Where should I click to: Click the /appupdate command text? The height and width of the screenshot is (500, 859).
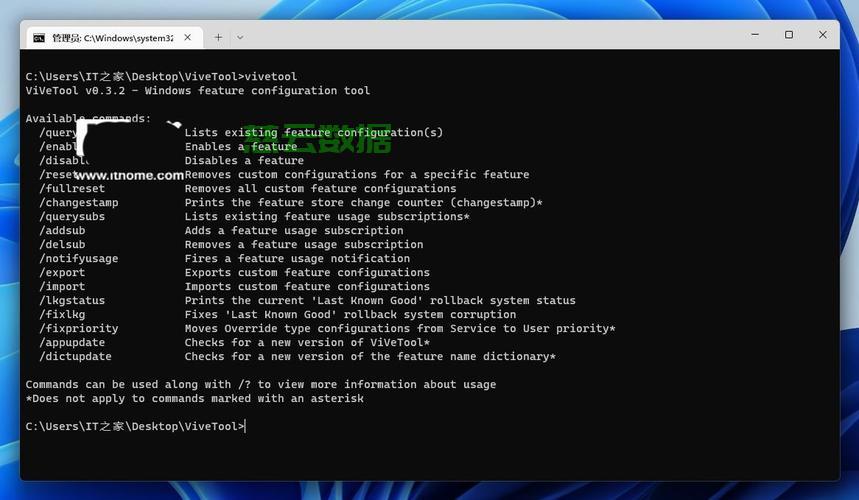[72, 343]
